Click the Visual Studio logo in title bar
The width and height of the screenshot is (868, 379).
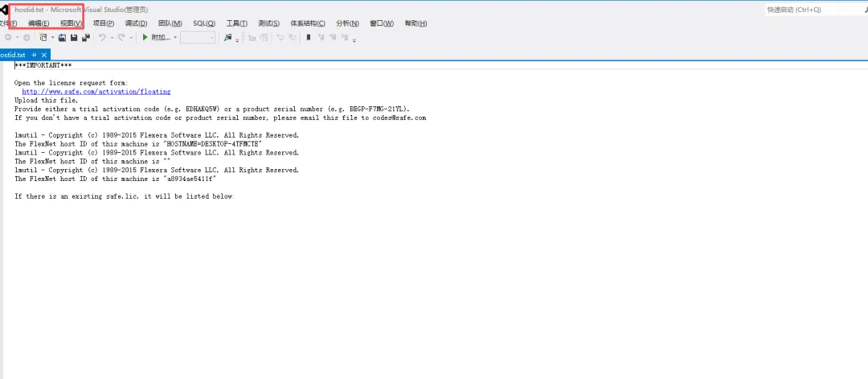coord(3,10)
